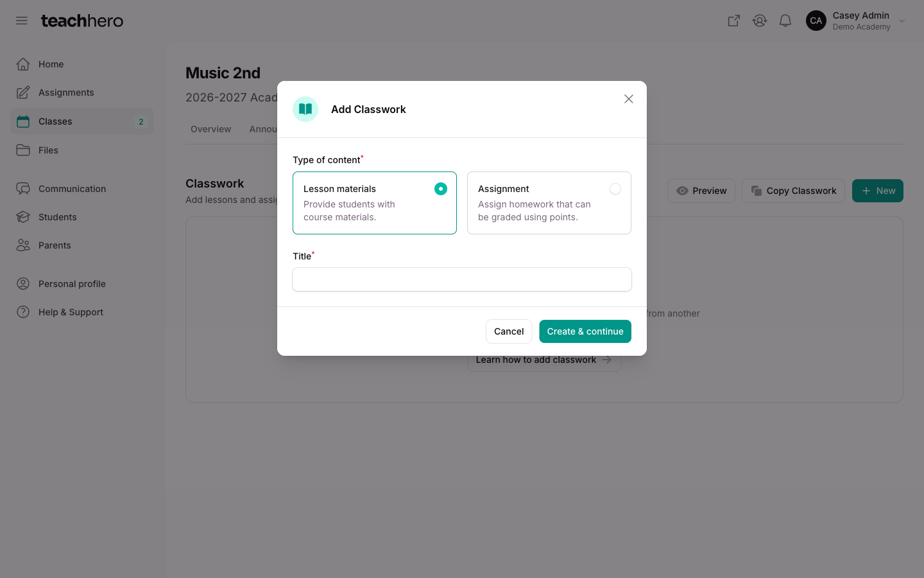This screenshot has width=924, height=578.
Task: Open Personal profile in sidebar
Action: coord(82,284)
